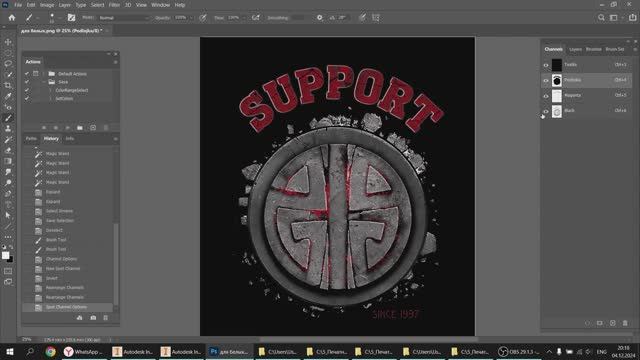
Task: Hide the Magenta channel
Action: pos(546,96)
